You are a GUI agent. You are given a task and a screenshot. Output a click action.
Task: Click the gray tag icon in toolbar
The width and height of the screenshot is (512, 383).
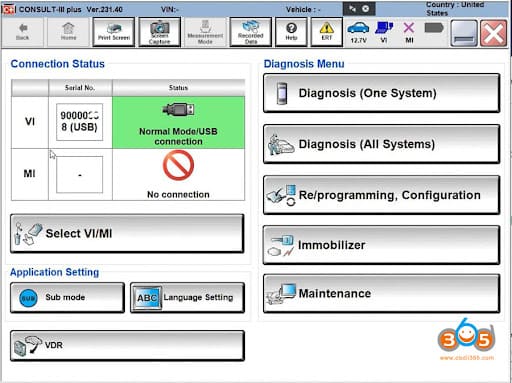pyautogui.click(x=434, y=28)
